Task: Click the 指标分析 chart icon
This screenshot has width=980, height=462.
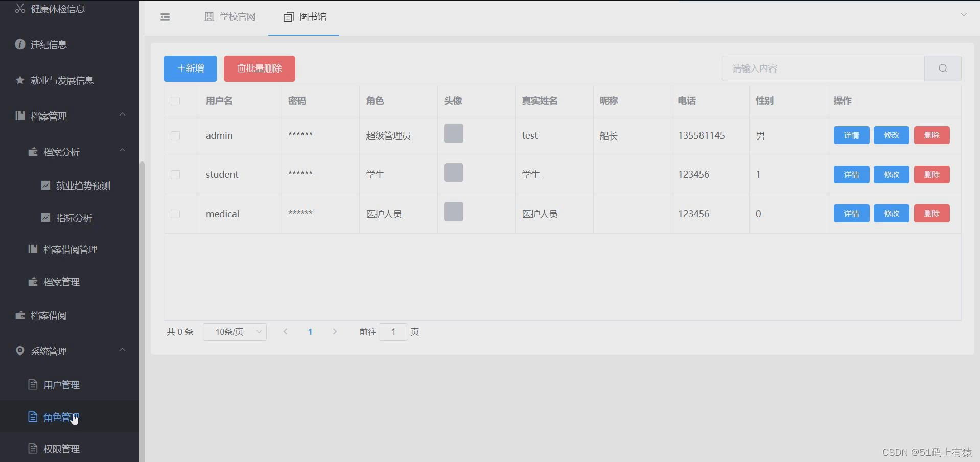Action: pos(45,217)
